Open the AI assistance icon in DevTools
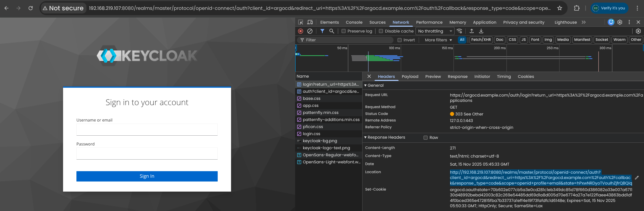This screenshot has width=644, height=211. point(611,22)
